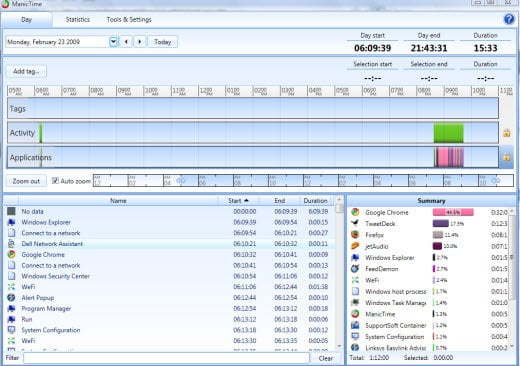
Task: Toggle the Auto zoom checkbox
Action: point(55,181)
